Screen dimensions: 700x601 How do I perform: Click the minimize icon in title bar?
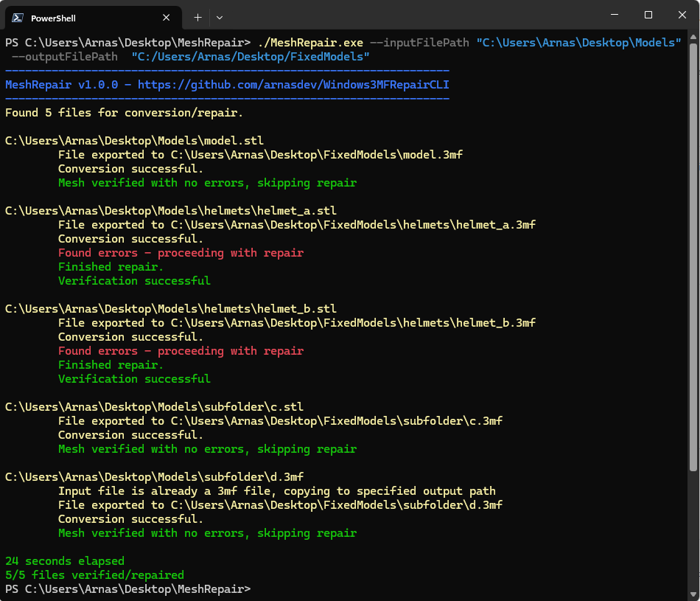coord(614,15)
